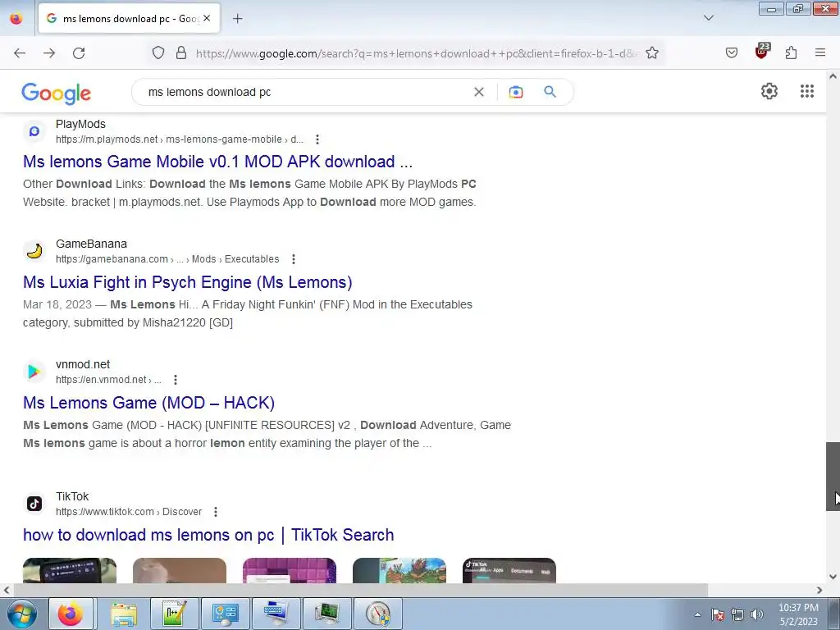840x630 pixels.
Task: Open volume control in system tray
Action: click(x=757, y=614)
